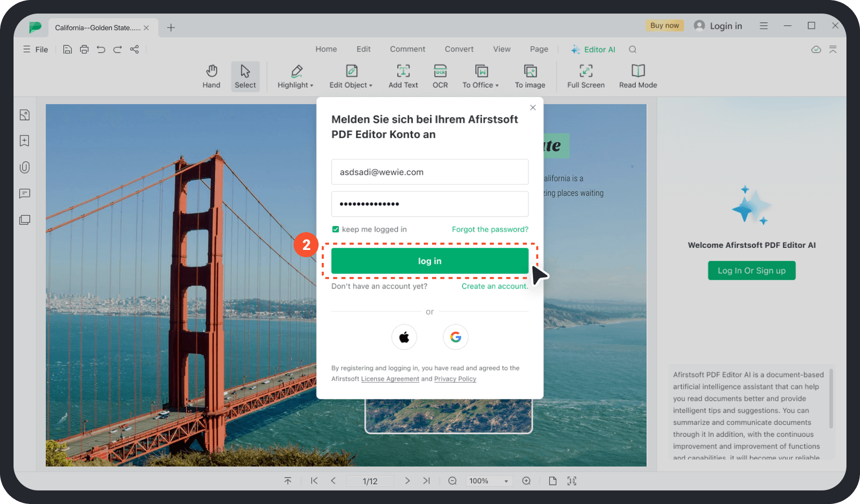Switch to the Comment tab
Screen dimensions: 860x504
point(408,49)
